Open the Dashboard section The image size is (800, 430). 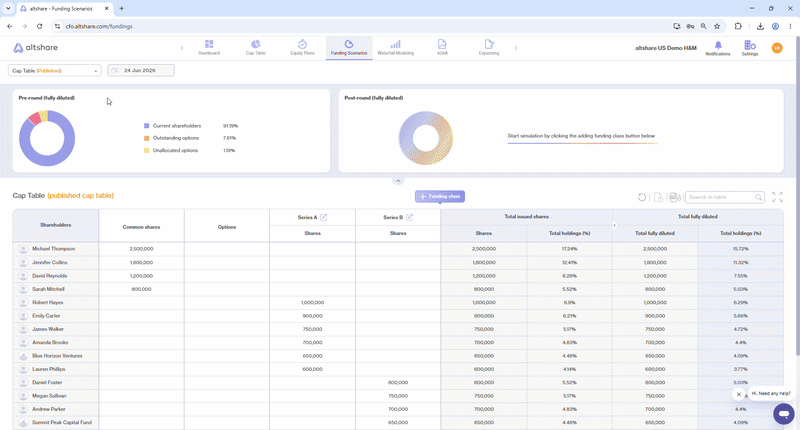[x=209, y=47]
